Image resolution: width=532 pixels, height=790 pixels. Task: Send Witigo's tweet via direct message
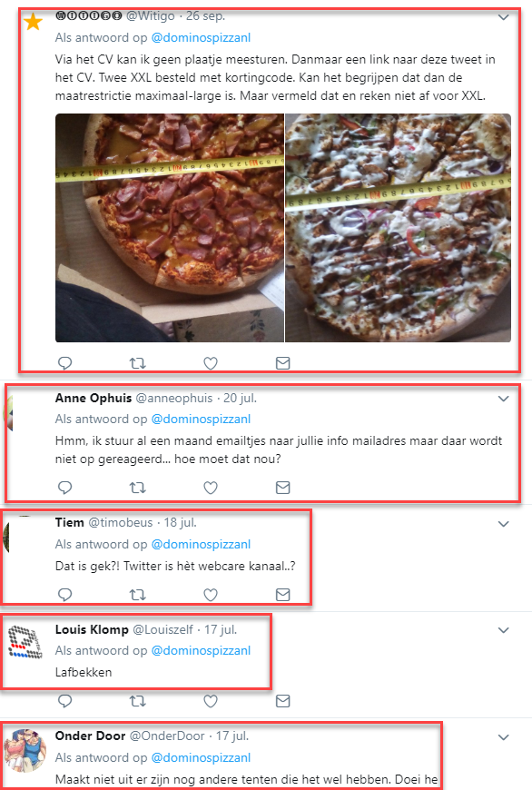pyautogui.click(x=283, y=362)
